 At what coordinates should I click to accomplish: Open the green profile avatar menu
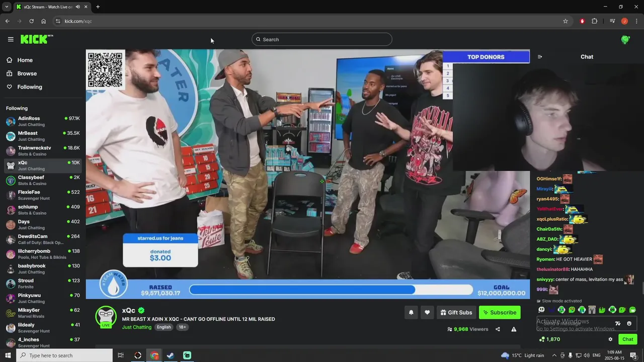[x=625, y=39]
